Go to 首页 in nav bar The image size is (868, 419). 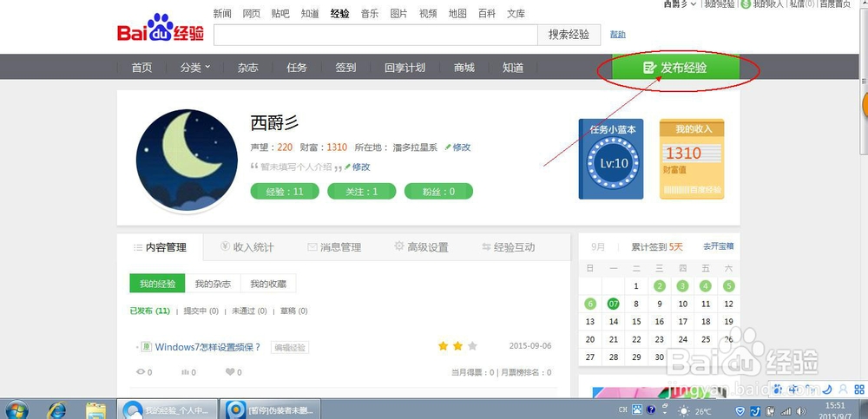click(141, 68)
